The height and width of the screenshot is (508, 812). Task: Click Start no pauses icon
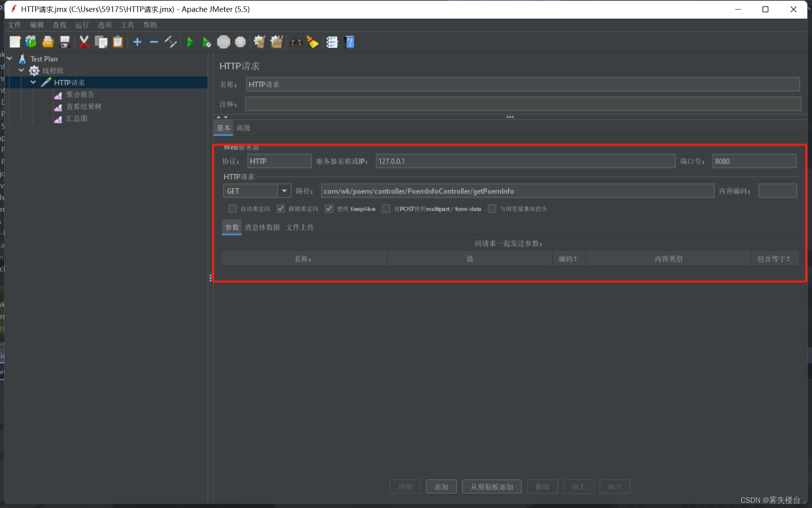coord(207,42)
